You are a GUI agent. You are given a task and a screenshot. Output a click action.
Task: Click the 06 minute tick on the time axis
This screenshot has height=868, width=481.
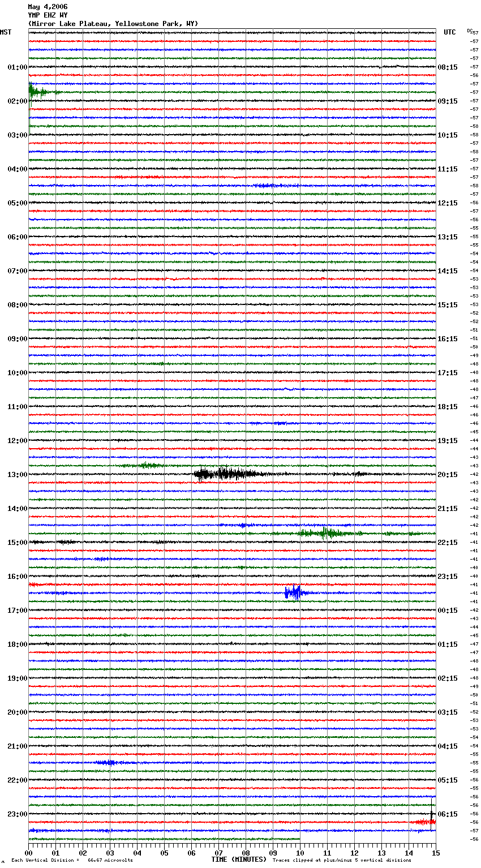coord(192,853)
